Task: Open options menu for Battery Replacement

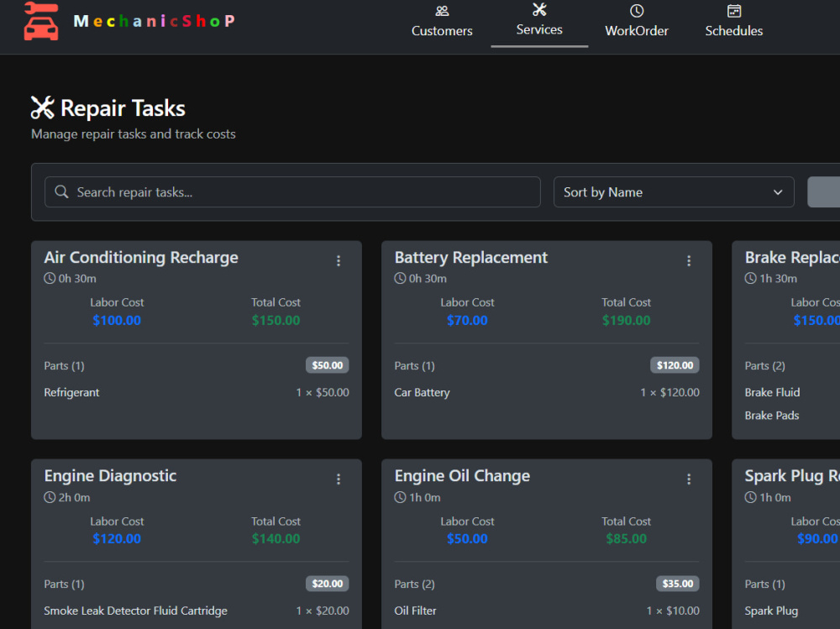Action: pyautogui.click(x=689, y=261)
